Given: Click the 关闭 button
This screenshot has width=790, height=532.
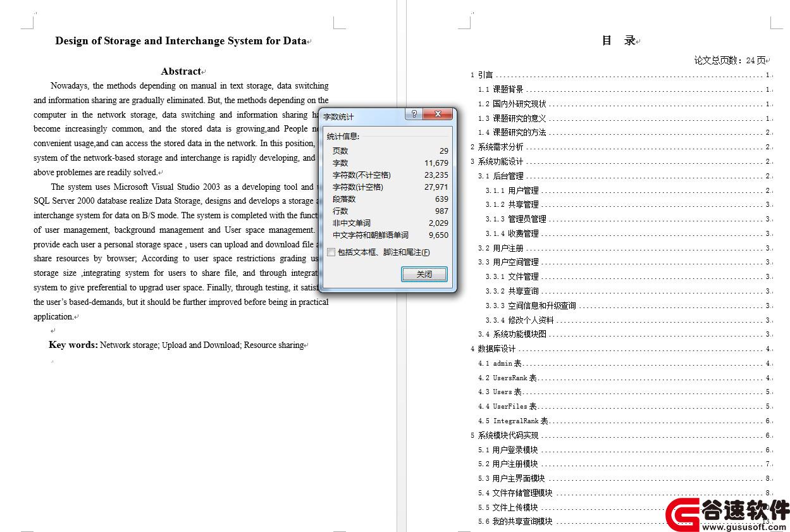Looking at the screenshot, I should pyautogui.click(x=424, y=275).
